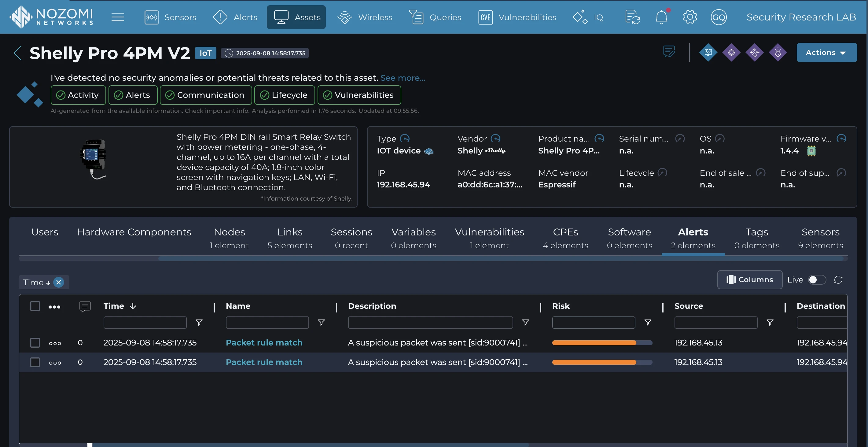Check the select-all checkbox in table header
Viewport: 868px width, 447px height.
pyautogui.click(x=35, y=306)
